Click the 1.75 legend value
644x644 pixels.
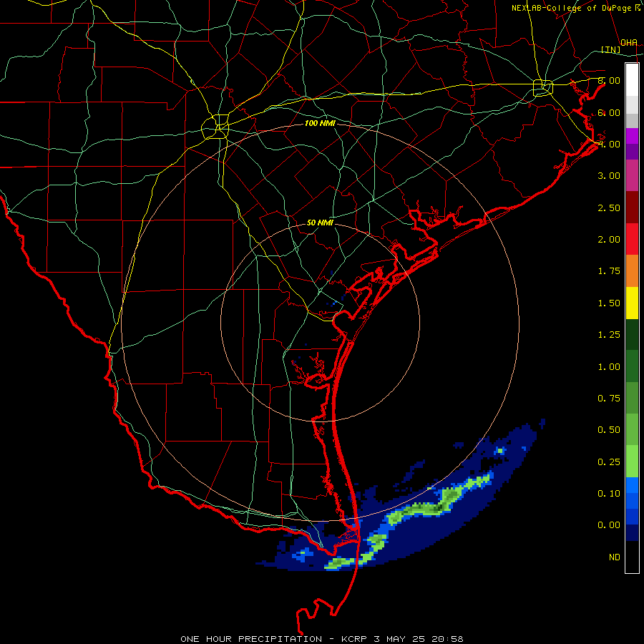point(609,271)
